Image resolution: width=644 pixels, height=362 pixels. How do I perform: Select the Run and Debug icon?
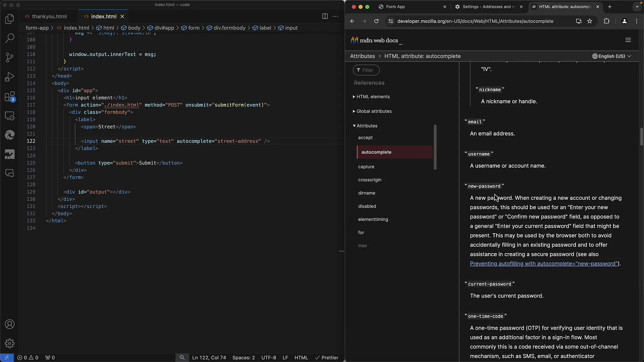10,77
